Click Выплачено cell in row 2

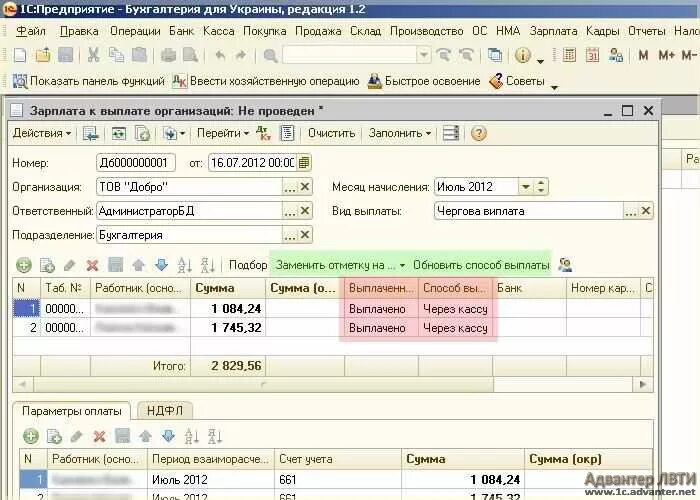coord(382,328)
